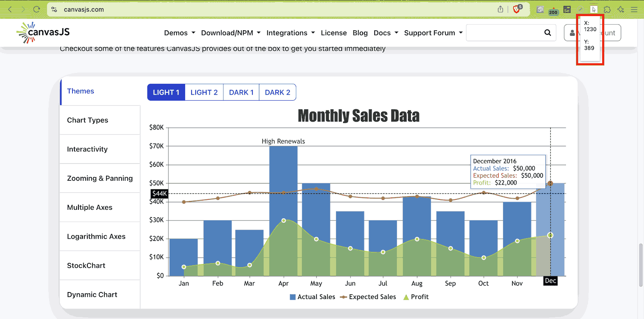Toggle Actual Sales series in legend
Viewport: 644px width, 319px height.
click(x=312, y=297)
